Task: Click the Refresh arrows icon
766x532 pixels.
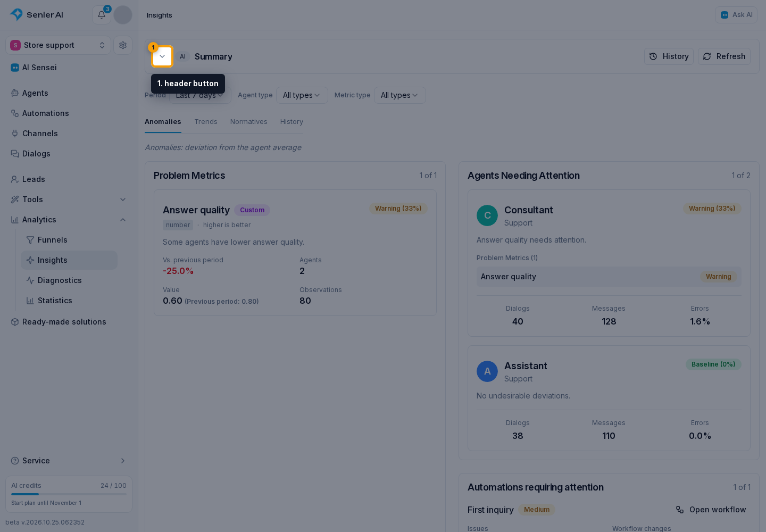Action: [707, 56]
